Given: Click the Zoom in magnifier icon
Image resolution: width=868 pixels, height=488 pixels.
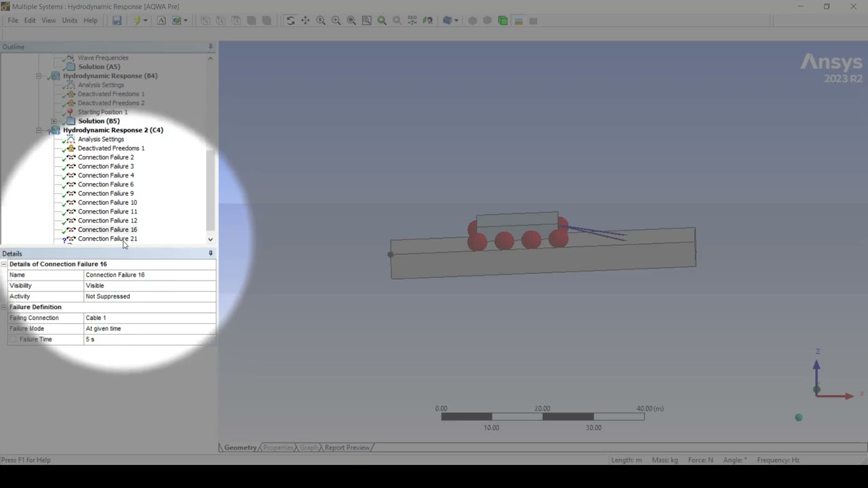Looking at the screenshot, I should pos(336,20).
